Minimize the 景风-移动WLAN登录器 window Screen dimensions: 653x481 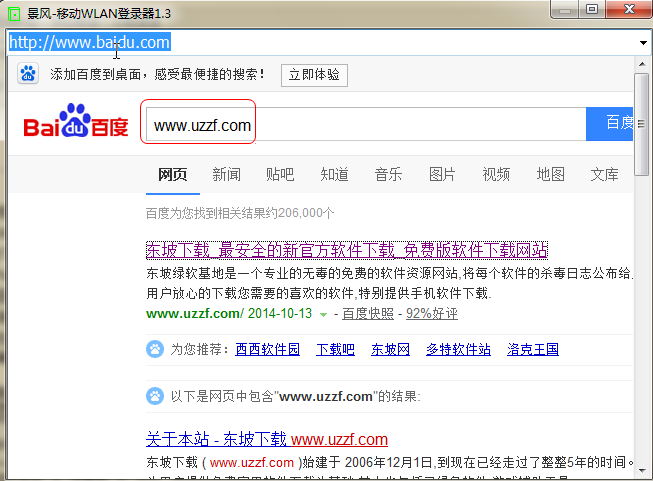[x=565, y=10]
